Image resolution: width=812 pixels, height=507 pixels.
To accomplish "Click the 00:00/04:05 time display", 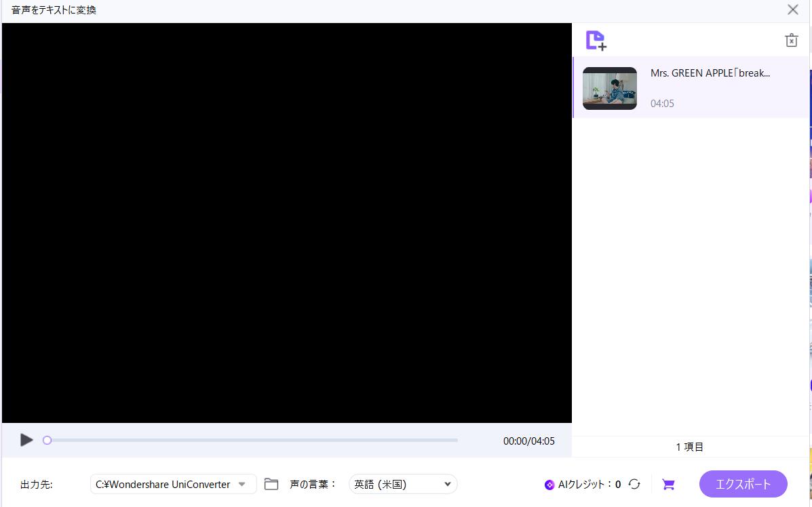I will click(528, 441).
